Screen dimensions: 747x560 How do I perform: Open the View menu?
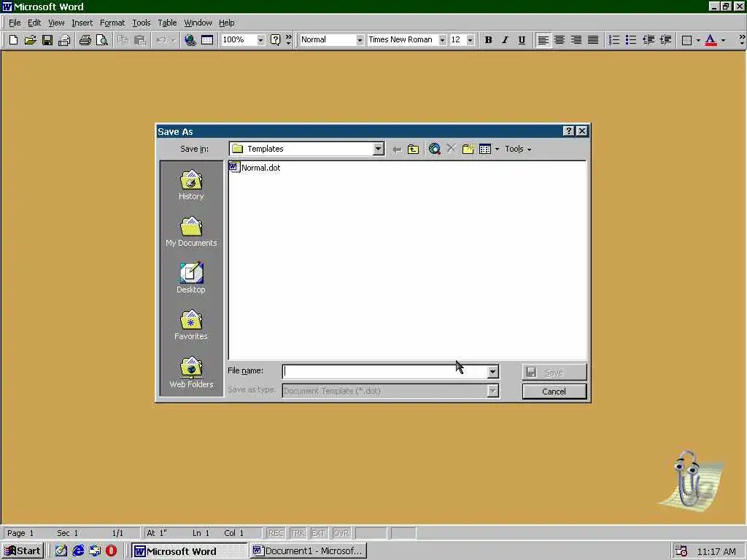click(56, 23)
